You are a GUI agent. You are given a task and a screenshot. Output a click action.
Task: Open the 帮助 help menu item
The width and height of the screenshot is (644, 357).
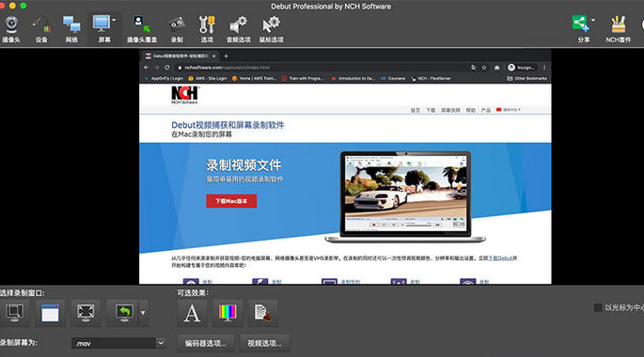point(471,110)
